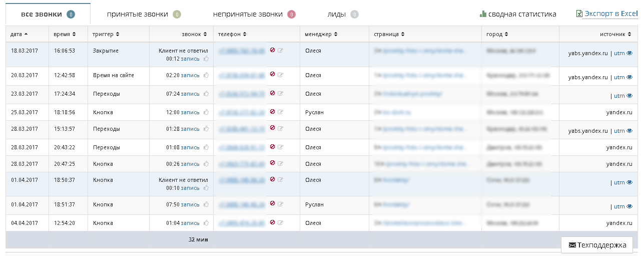Image resolution: width=644 pixels, height=256 pixels.
Task: Click red block icon for the 20:43:22 call
Action: click(272, 146)
